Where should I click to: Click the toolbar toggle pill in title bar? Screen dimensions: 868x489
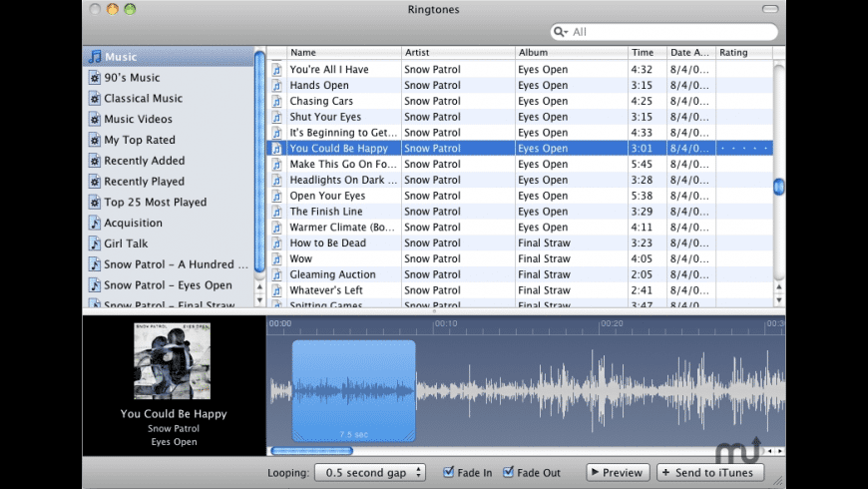tap(770, 9)
